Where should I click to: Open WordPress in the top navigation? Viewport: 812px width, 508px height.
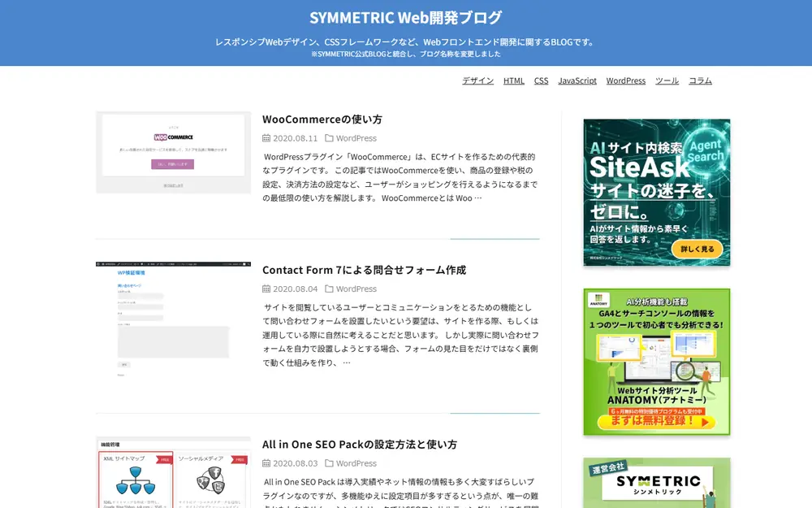625,80
